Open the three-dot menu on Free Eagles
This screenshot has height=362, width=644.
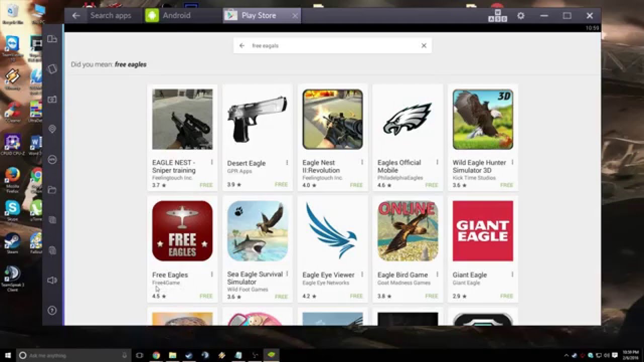212,274
